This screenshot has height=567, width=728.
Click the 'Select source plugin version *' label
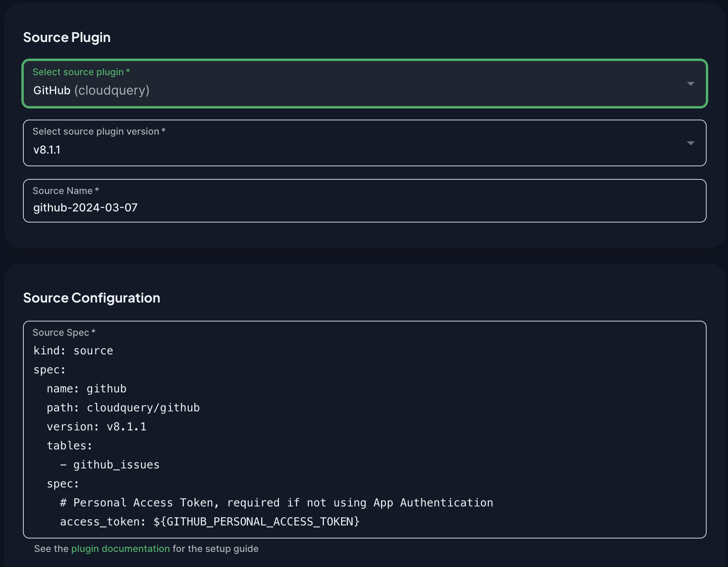tap(99, 131)
